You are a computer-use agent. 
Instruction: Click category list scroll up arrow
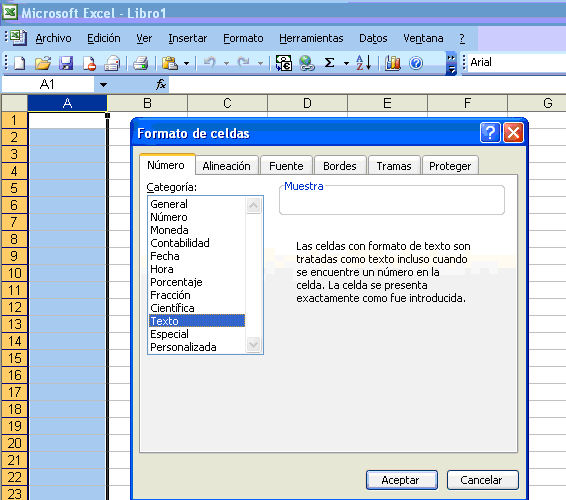pyautogui.click(x=254, y=205)
